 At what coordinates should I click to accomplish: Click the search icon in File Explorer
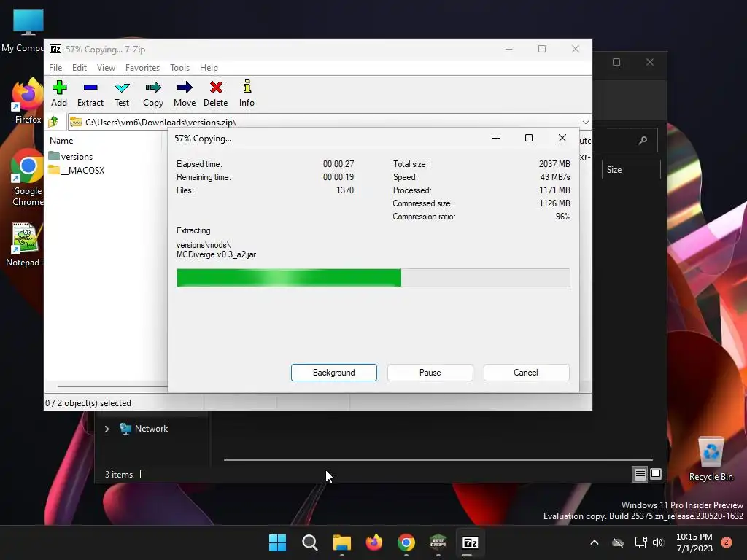click(643, 140)
